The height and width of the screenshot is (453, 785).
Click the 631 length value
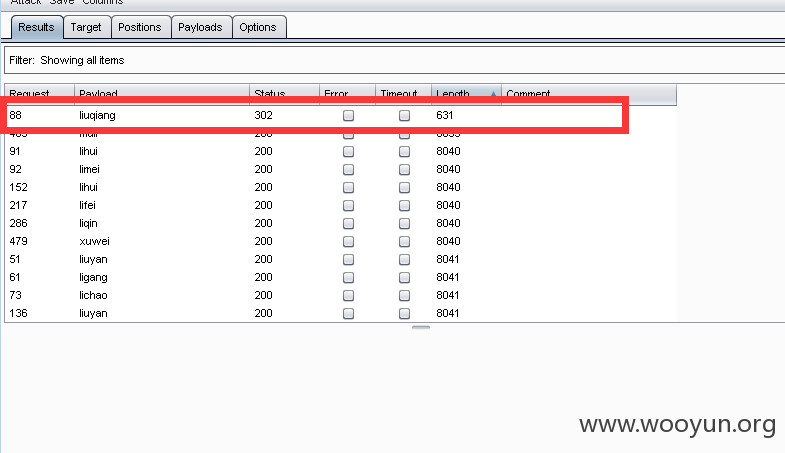pyautogui.click(x=445, y=116)
